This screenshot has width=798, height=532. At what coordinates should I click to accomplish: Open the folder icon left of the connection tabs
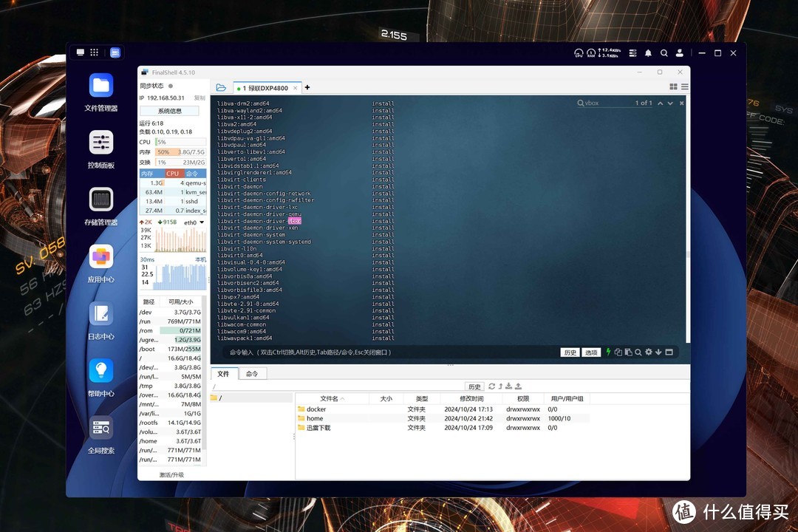click(x=220, y=87)
